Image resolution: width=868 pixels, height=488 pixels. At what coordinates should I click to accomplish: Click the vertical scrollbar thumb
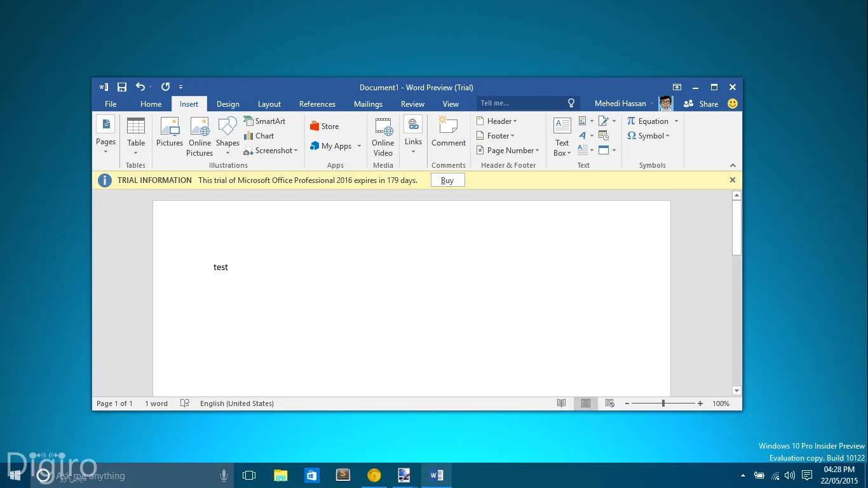pos(737,228)
